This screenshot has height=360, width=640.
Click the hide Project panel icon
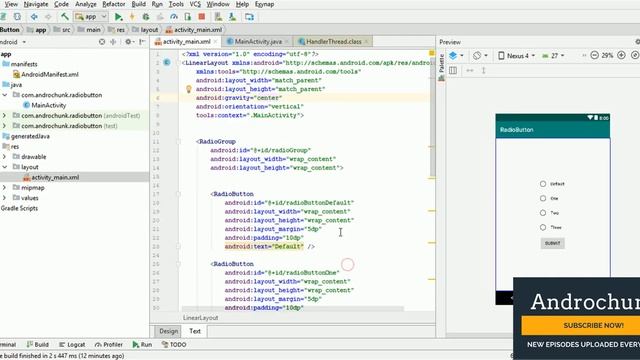pyautogui.click(x=142, y=42)
